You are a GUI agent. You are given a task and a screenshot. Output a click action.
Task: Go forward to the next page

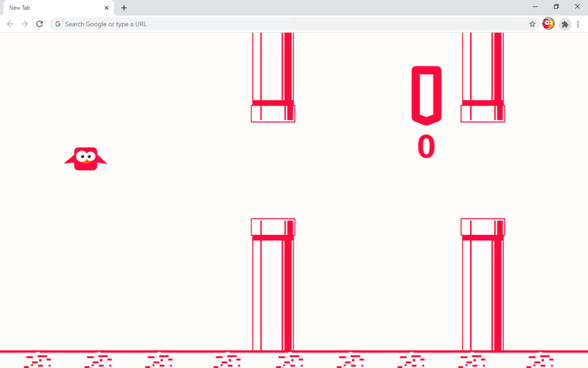pos(25,24)
